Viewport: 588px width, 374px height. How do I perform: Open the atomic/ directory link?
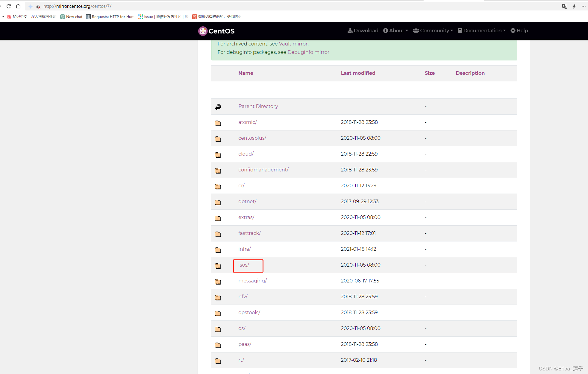point(248,122)
